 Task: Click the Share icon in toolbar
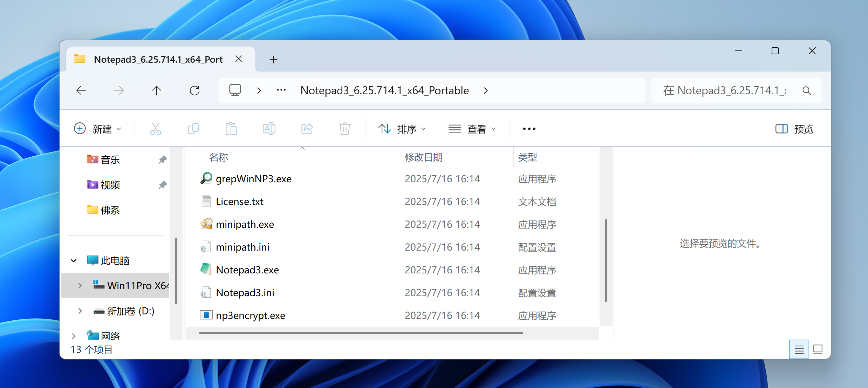point(307,129)
